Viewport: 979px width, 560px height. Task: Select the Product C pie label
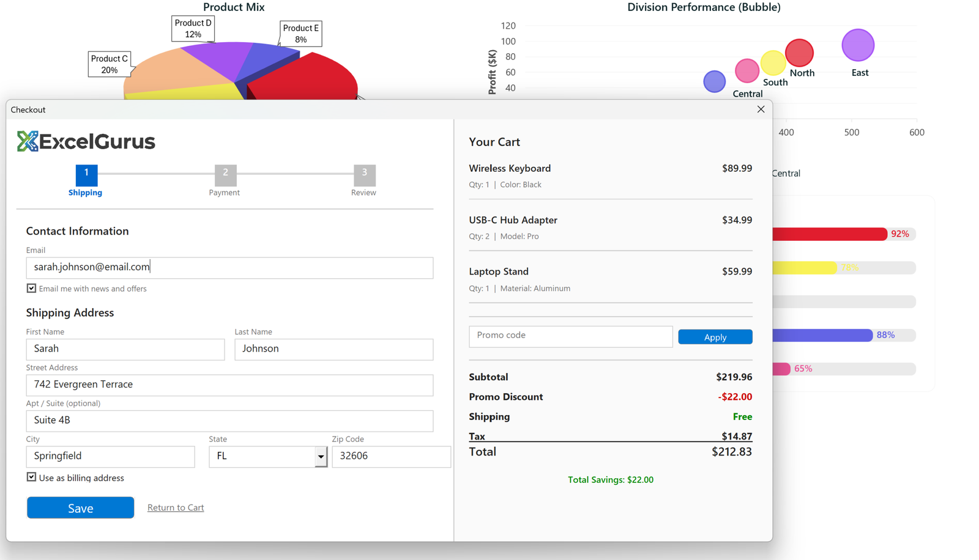[110, 64]
